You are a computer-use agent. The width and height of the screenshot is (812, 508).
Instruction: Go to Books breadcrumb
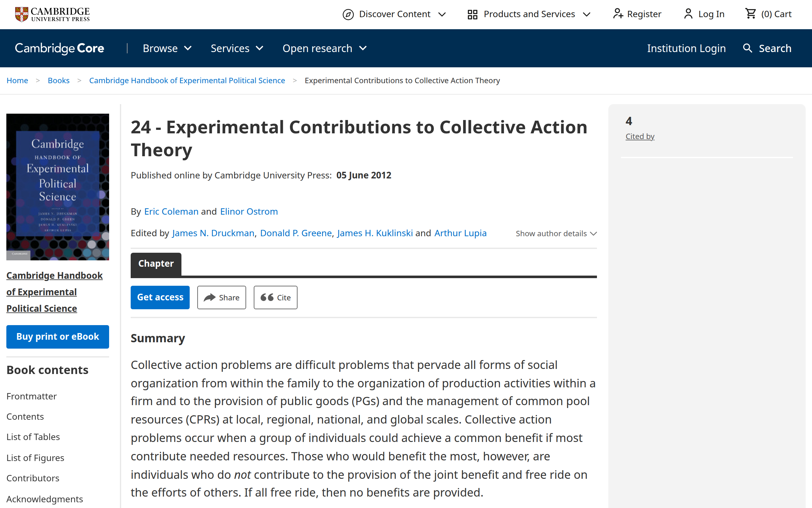(59, 81)
